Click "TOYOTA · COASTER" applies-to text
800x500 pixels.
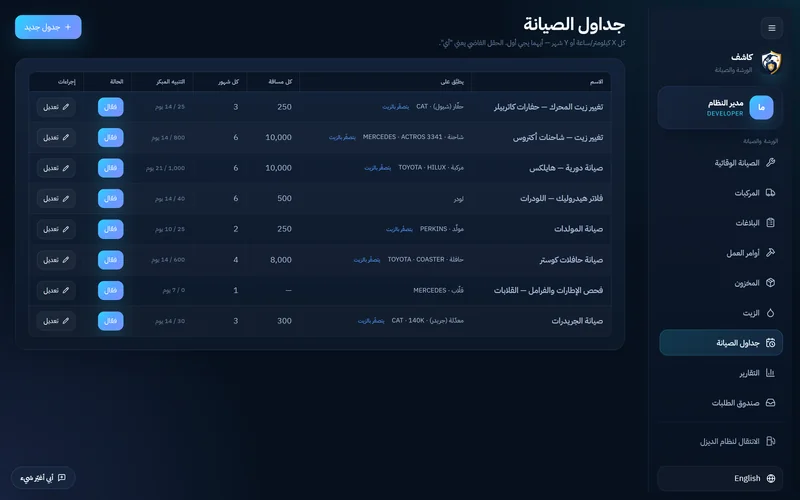(x=416, y=260)
